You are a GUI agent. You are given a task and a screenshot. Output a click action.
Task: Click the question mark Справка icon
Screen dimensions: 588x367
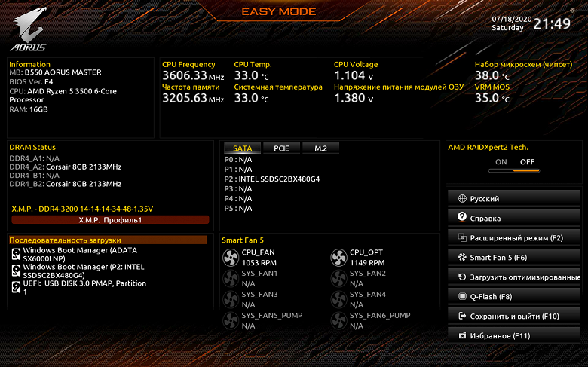pyautogui.click(x=462, y=217)
